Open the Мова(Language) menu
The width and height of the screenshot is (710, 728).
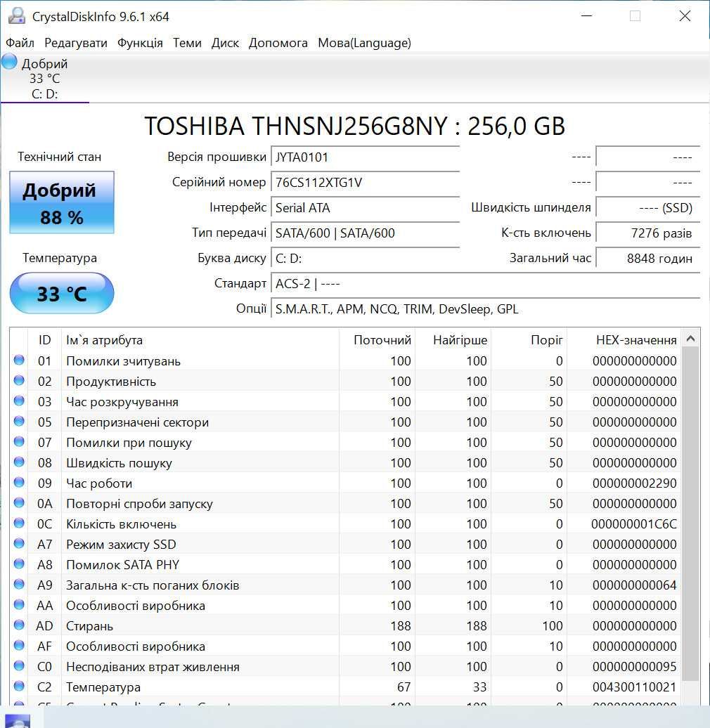[x=365, y=43]
